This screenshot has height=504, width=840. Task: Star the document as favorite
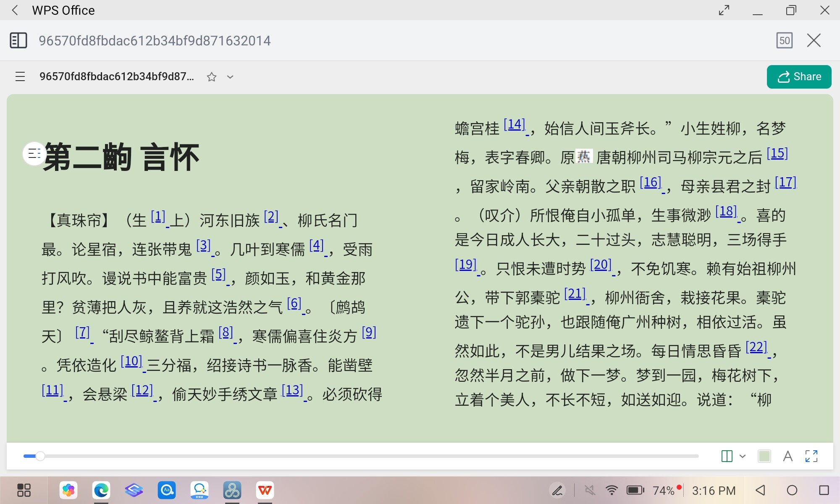click(x=212, y=77)
